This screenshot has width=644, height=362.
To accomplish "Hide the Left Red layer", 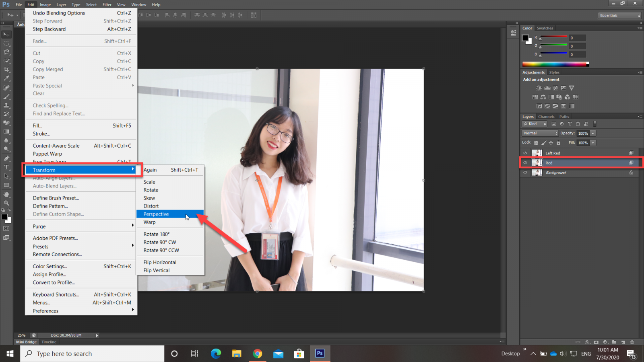I will (525, 153).
